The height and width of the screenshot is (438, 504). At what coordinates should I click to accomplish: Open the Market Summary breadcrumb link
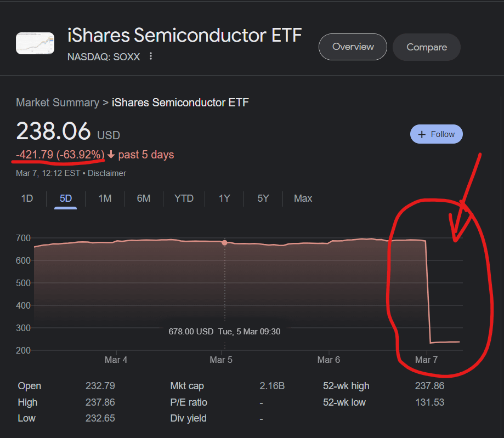[x=58, y=103]
